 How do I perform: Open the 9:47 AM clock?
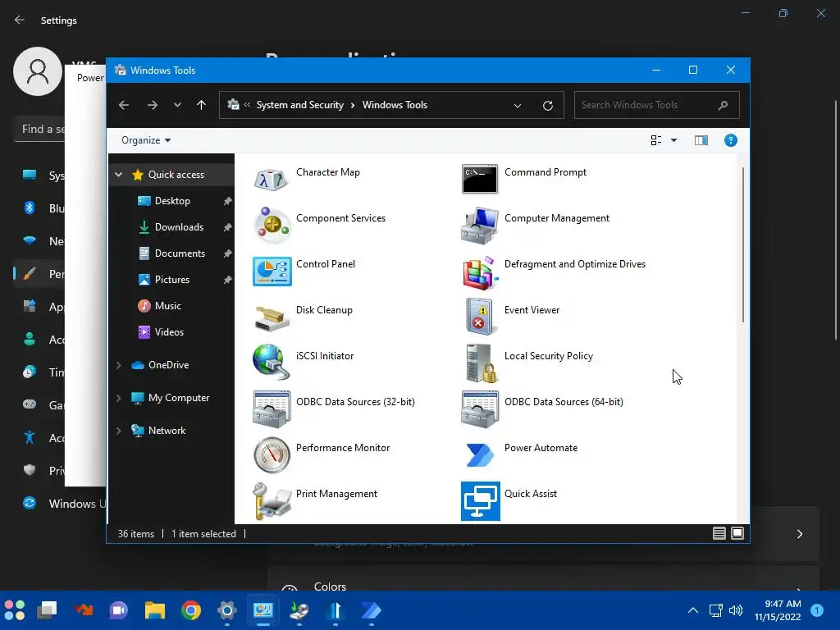778,610
